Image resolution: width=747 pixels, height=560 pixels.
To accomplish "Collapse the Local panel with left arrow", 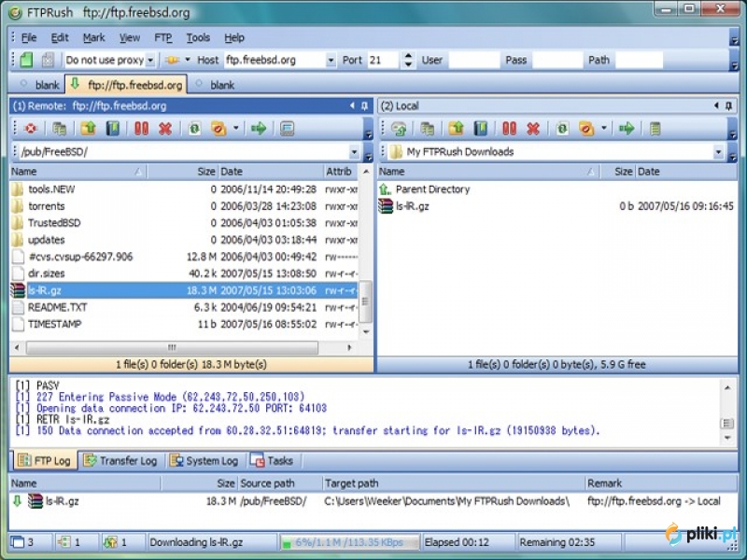I will point(716,105).
